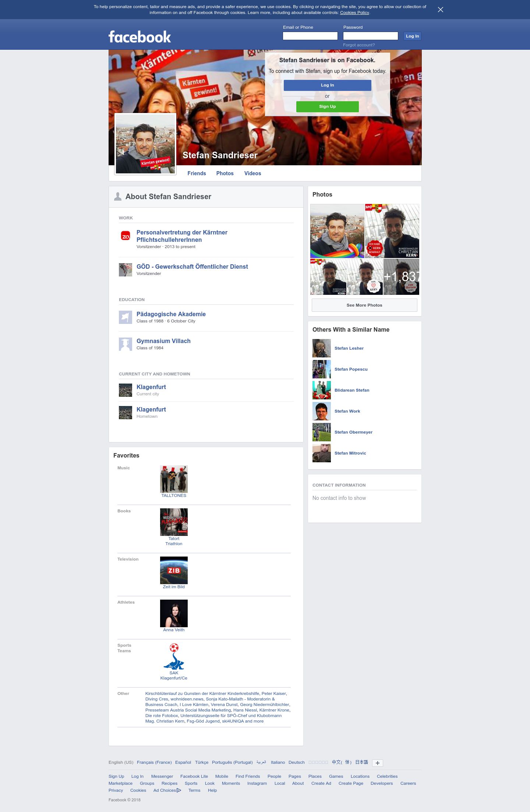Image resolution: width=530 pixels, height=812 pixels.
Task: Click the TALLTONES music thumbnail
Action: (174, 479)
